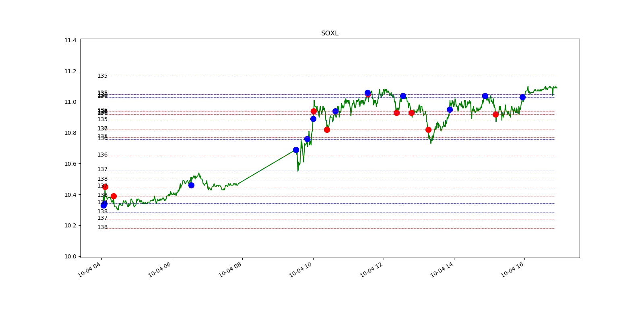Click the "10-04 16" x-axis label
This screenshot has height=322, width=644.
[x=512, y=269]
